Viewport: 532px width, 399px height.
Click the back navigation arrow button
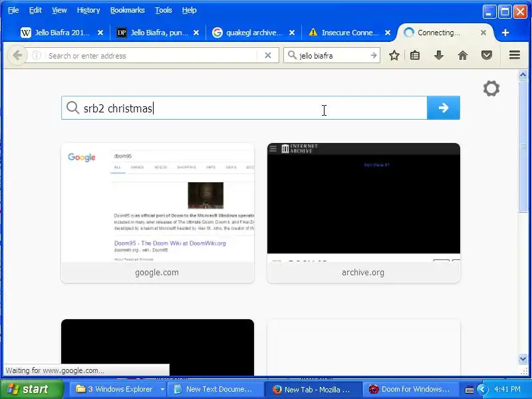pyautogui.click(x=17, y=55)
